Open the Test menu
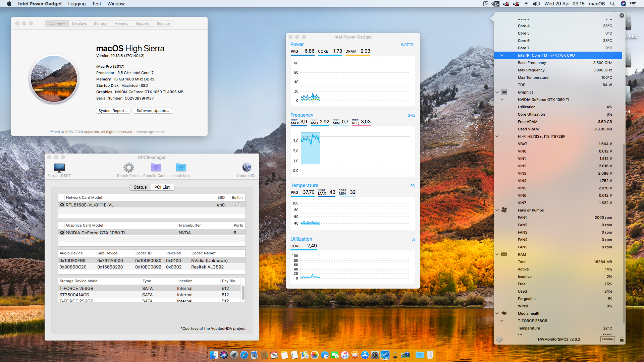 pos(97,4)
